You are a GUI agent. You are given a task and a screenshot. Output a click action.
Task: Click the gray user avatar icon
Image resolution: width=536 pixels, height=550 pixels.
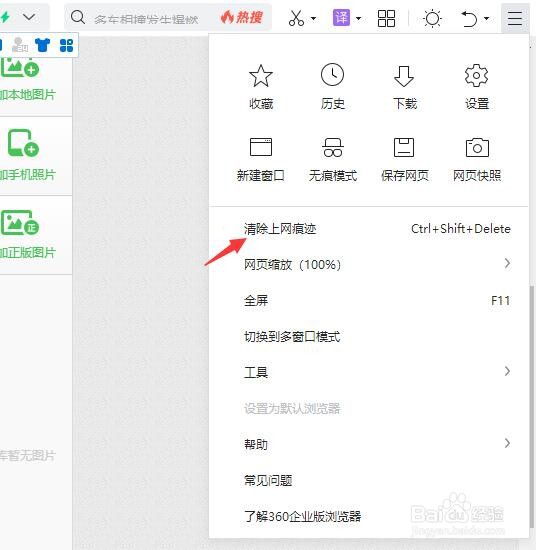click(x=19, y=45)
